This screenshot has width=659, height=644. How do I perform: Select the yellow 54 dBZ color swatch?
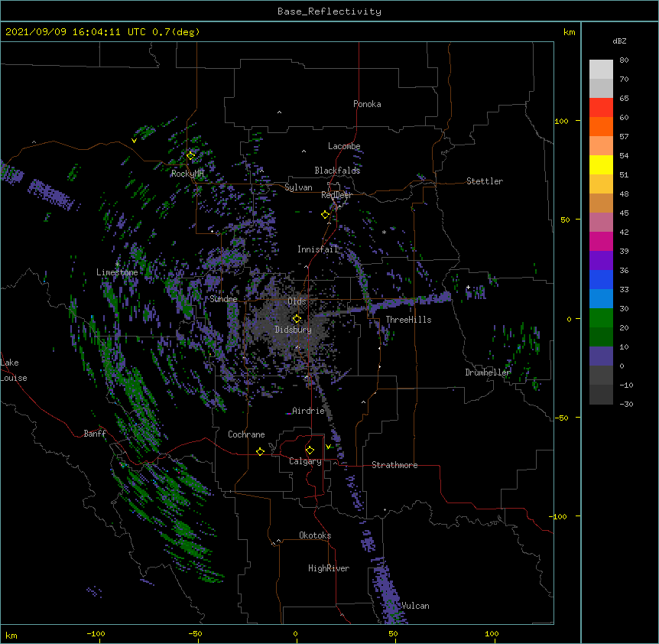click(601, 164)
